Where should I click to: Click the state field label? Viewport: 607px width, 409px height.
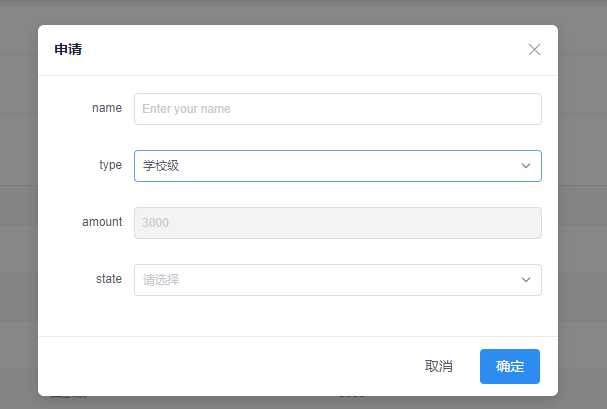pyautogui.click(x=109, y=279)
